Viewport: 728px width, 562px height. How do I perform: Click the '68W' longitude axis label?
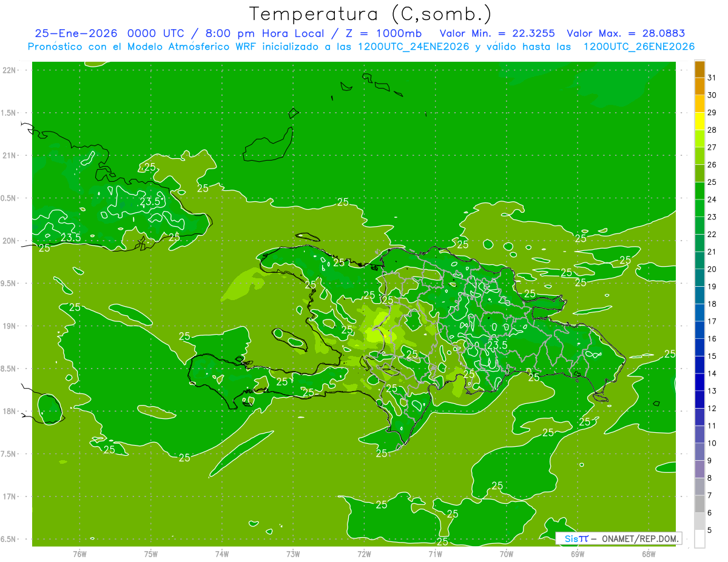[649, 554]
